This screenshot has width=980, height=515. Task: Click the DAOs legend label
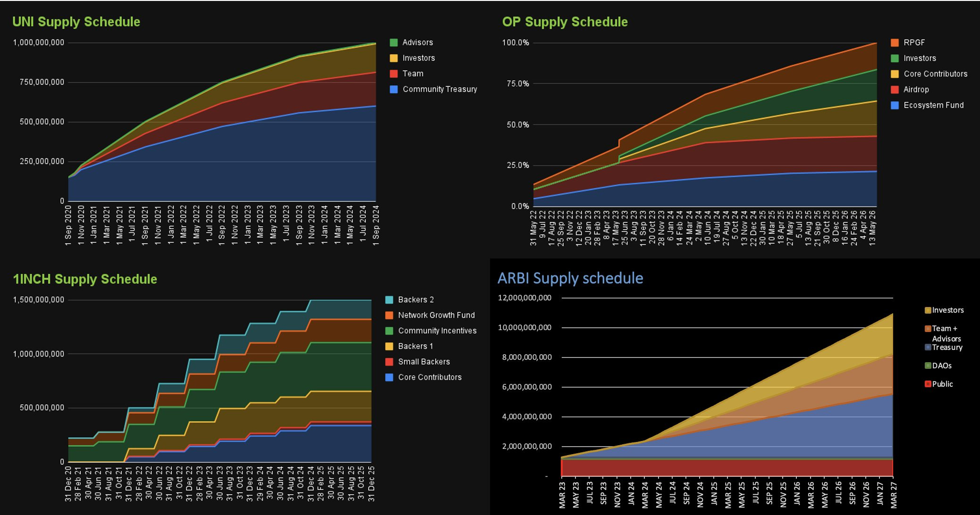[942, 365]
